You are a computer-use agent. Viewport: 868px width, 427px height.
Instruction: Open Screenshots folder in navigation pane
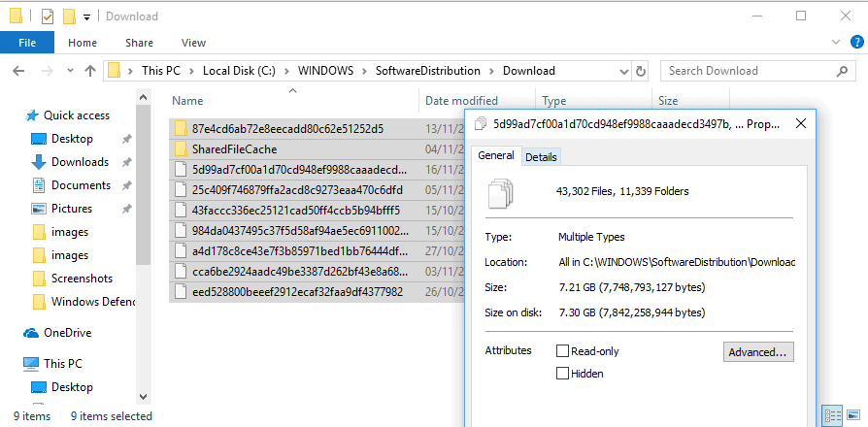[x=82, y=279]
